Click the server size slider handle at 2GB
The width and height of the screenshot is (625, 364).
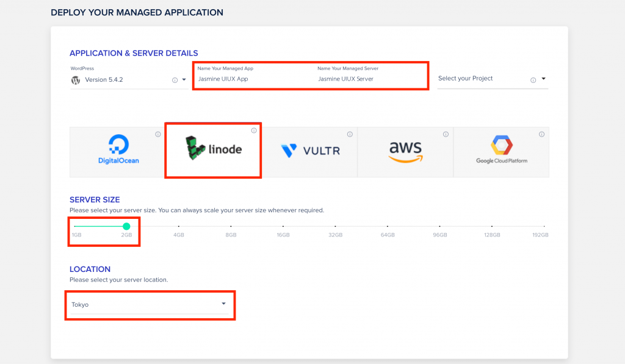click(x=126, y=226)
